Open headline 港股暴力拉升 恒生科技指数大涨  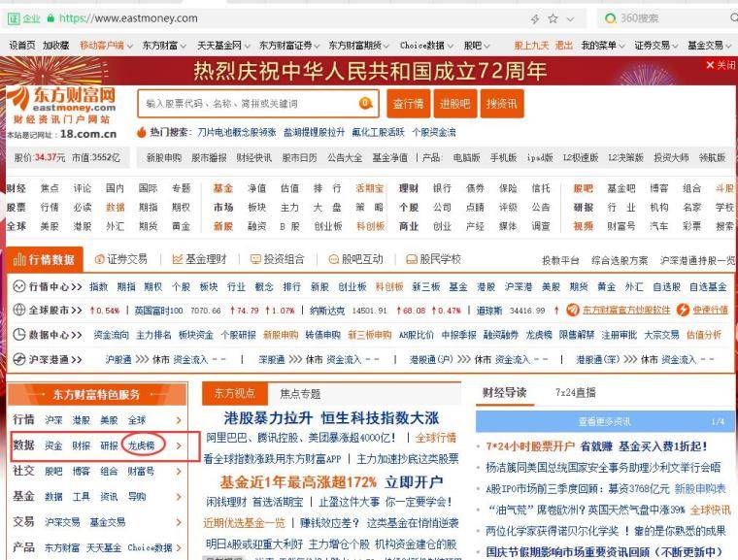pos(331,417)
